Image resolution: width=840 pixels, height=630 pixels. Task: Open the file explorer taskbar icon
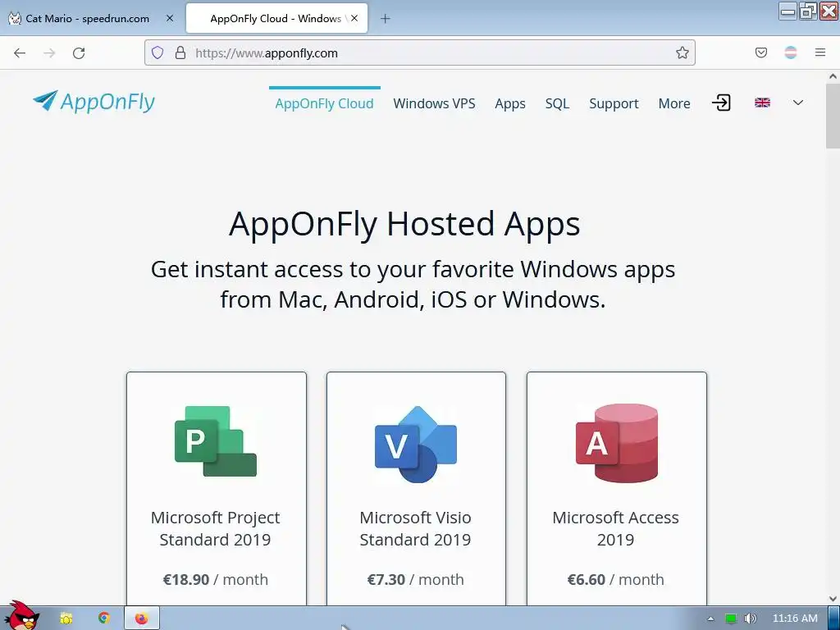66,619
